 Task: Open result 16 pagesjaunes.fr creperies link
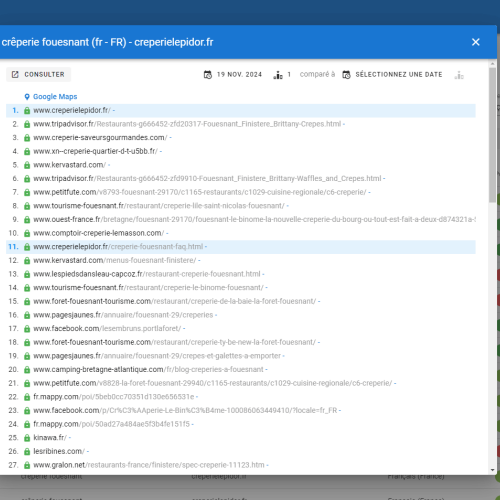[123, 315]
